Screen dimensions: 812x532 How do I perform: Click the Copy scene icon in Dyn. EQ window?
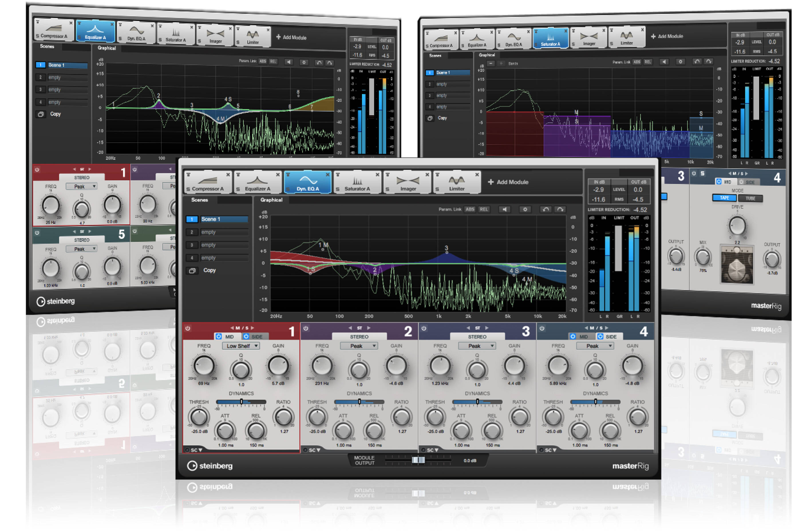(x=192, y=271)
